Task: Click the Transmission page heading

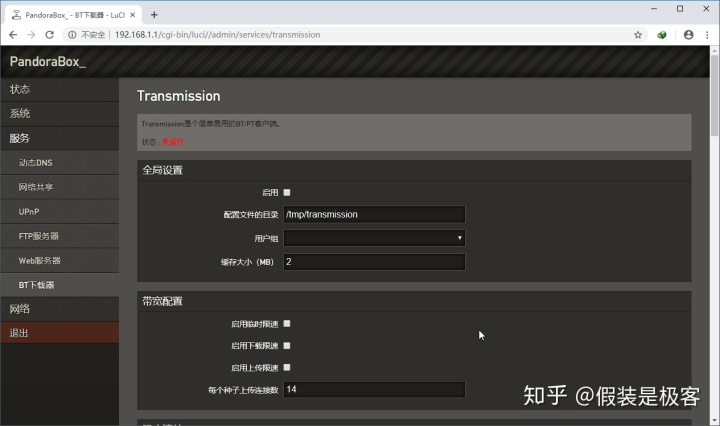Action: click(179, 96)
